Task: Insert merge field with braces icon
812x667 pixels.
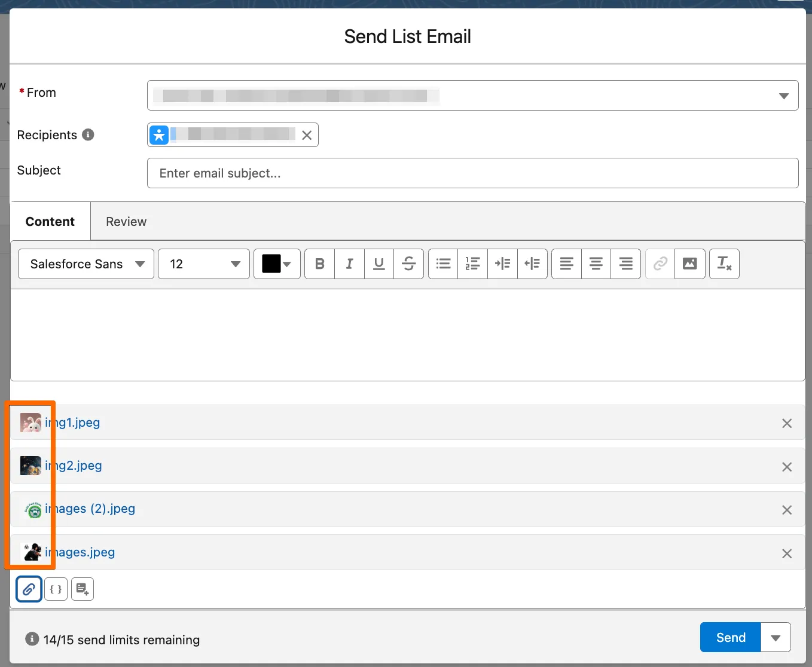Action: [x=56, y=589]
